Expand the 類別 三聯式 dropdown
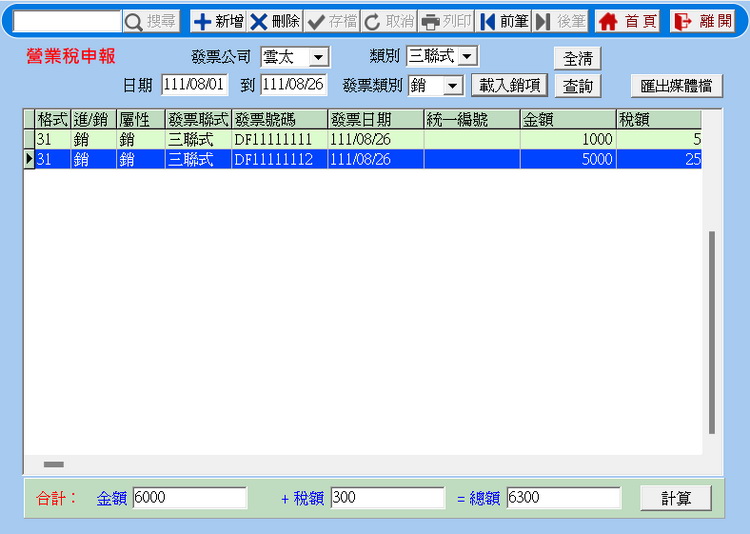Screen dimensions: 750x534 coord(467,57)
